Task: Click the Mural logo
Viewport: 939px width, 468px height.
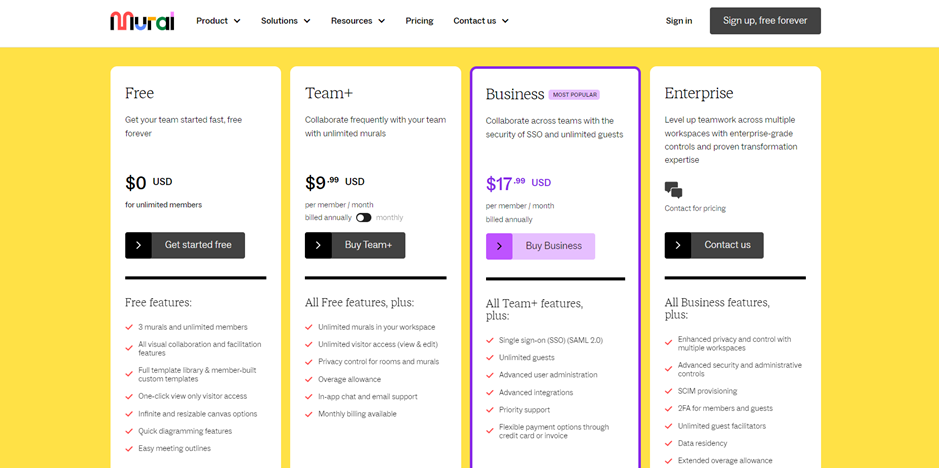Action: coord(142,21)
